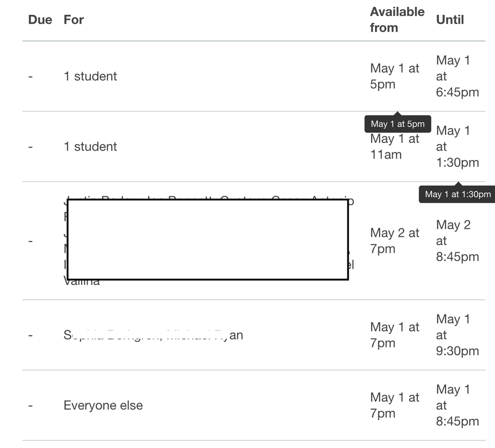The height and width of the screenshot is (448, 495).
Task: Click the "May 1 at 6:45pm" until time
Action: pyautogui.click(x=457, y=76)
